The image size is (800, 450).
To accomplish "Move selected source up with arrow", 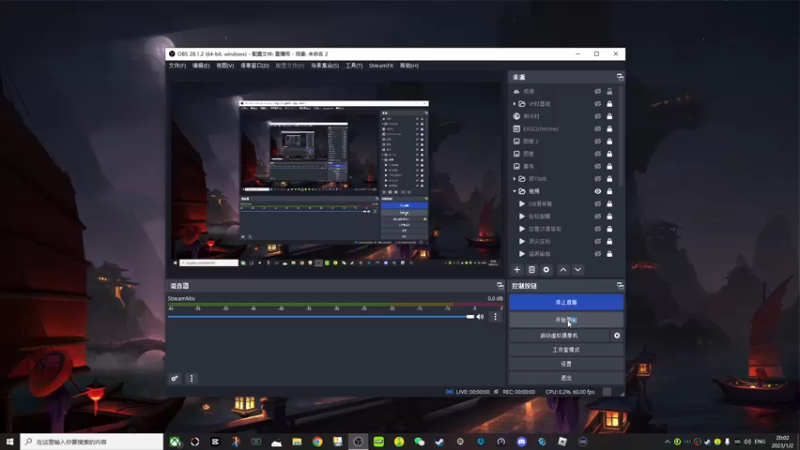I will [563, 269].
